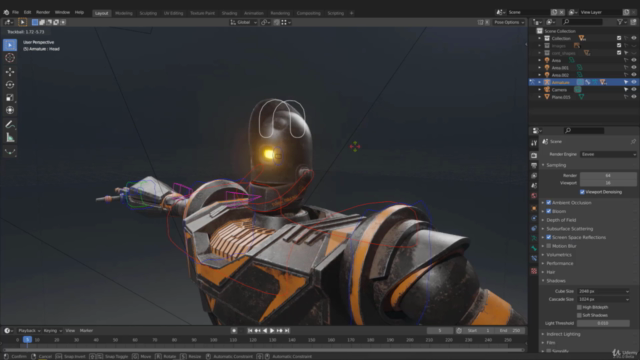
Task: Select the Scale tool
Action: (10, 97)
